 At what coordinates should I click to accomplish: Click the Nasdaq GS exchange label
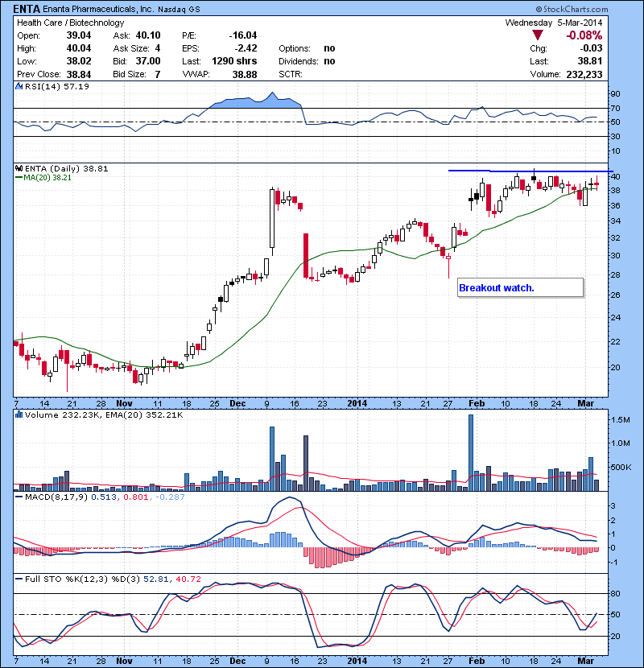(x=179, y=10)
